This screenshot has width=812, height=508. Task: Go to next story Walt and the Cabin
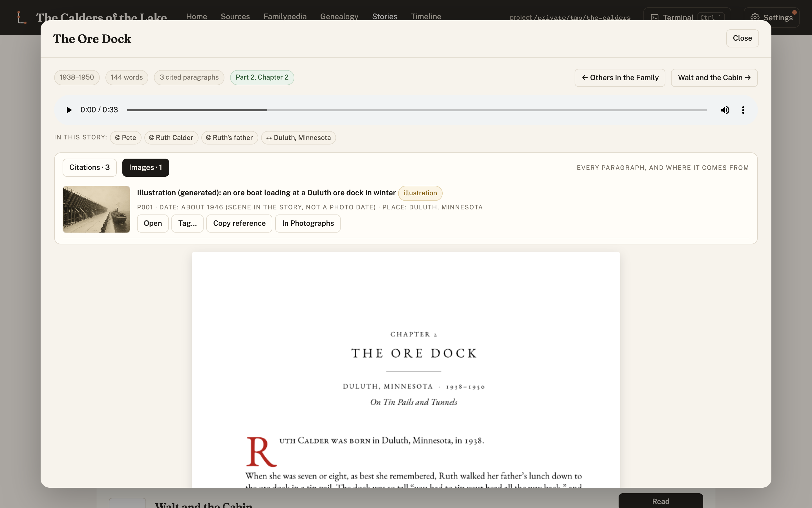(714, 78)
